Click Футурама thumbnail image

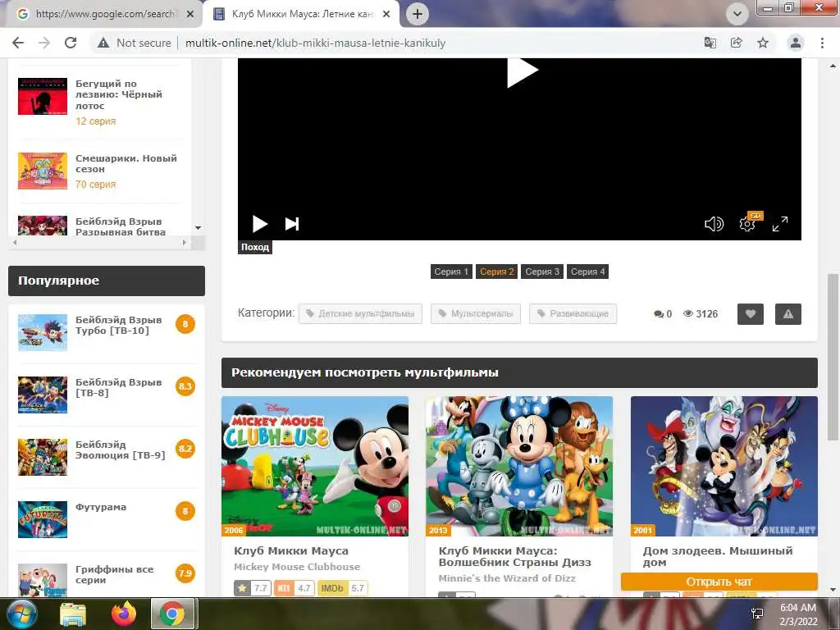pyautogui.click(x=43, y=519)
